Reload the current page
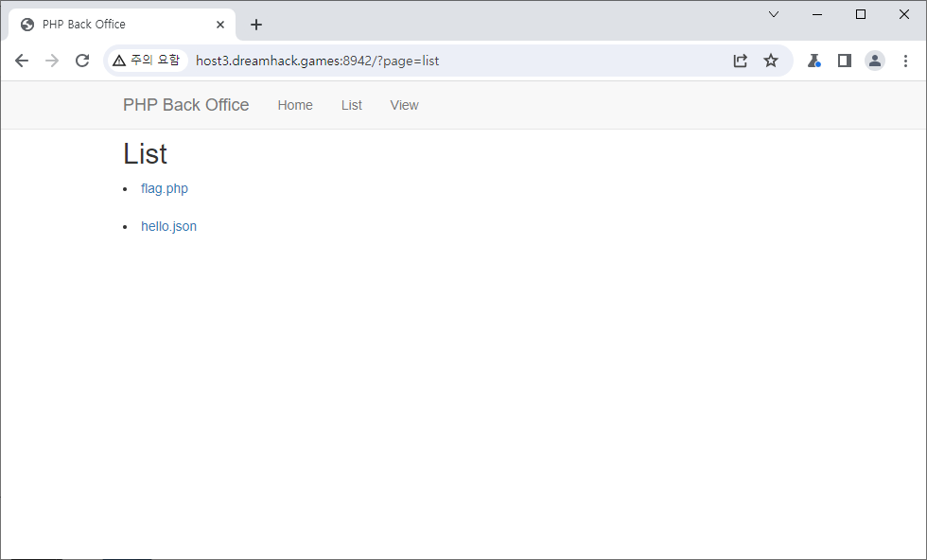 click(x=82, y=61)
